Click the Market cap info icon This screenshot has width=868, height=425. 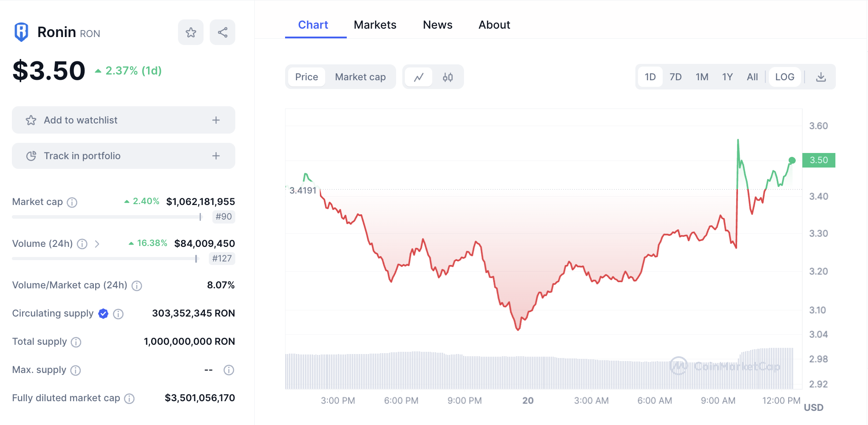click(x=72, y=202)
